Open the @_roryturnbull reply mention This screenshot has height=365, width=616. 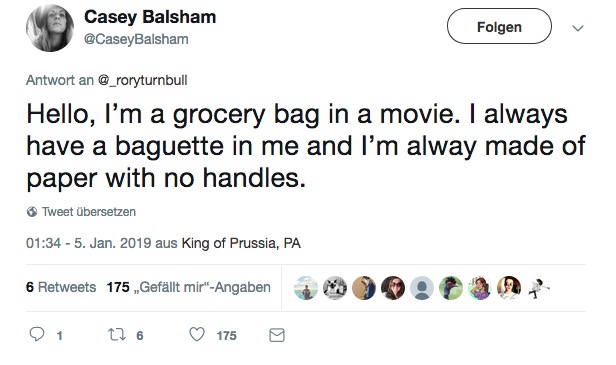(x=142, y=80)
